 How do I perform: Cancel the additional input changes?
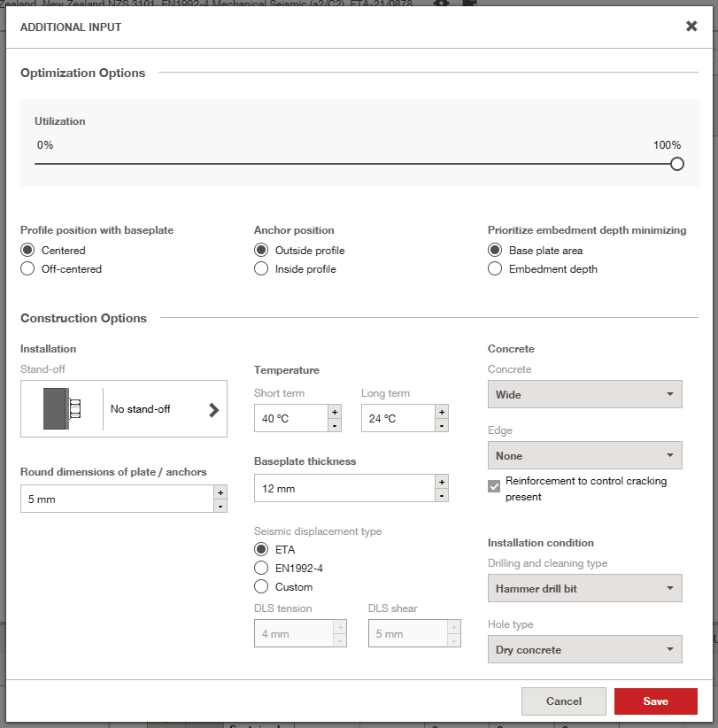pyautogui.click(x=563, y=701)
